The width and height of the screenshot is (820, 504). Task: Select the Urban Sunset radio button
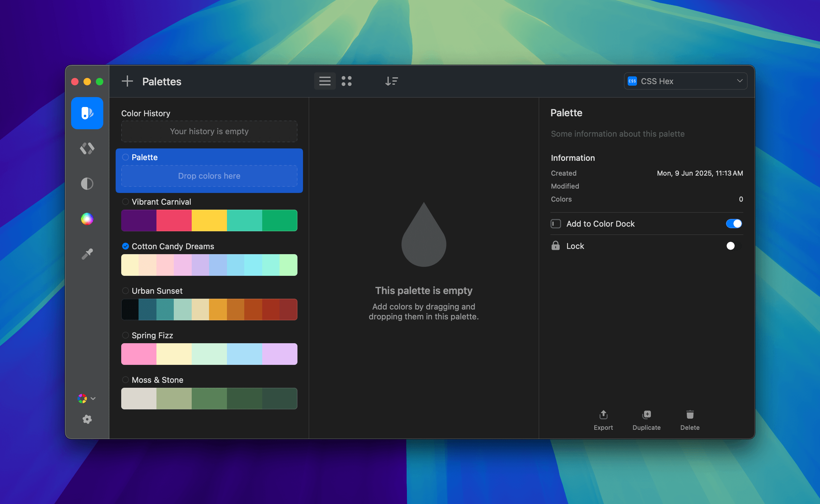125,290
